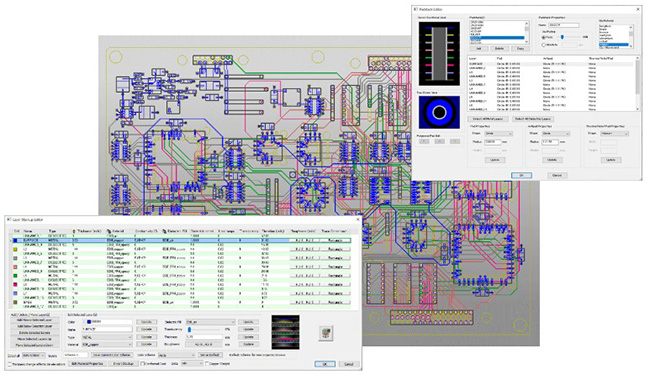Screen dimensions: 650x375
Task: Click Delete button under Padstacks list
Action: tap(500, 48)
